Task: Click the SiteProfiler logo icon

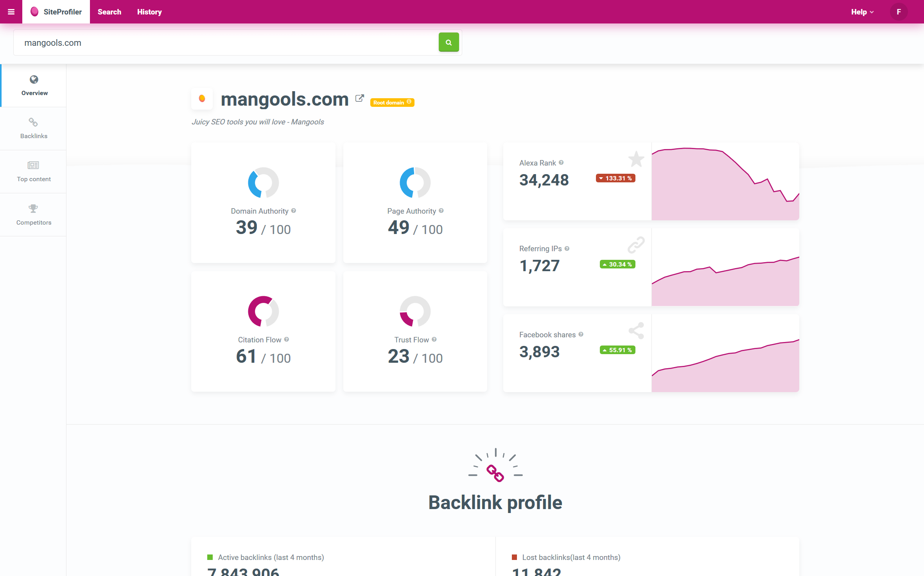Action: click(34, 11)
